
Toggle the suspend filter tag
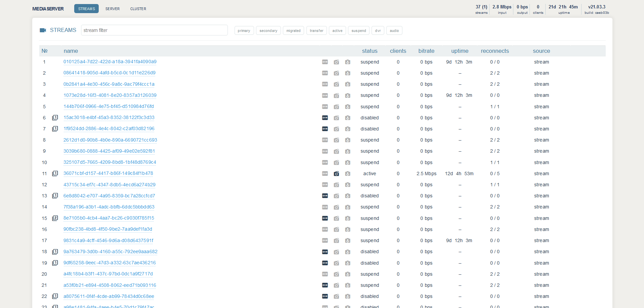[358, 31]
